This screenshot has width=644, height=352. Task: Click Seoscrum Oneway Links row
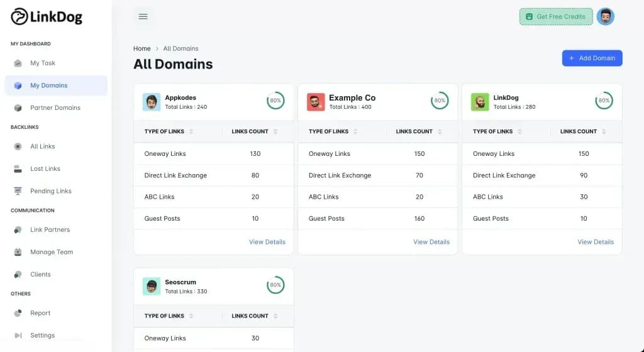click(214, 338)
